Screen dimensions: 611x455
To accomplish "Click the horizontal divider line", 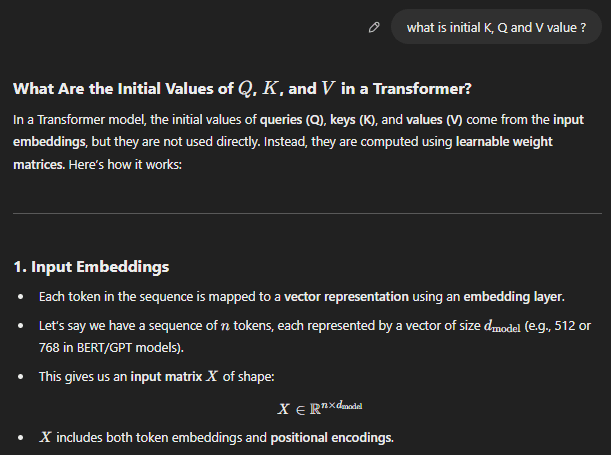I will coord(305,214).
